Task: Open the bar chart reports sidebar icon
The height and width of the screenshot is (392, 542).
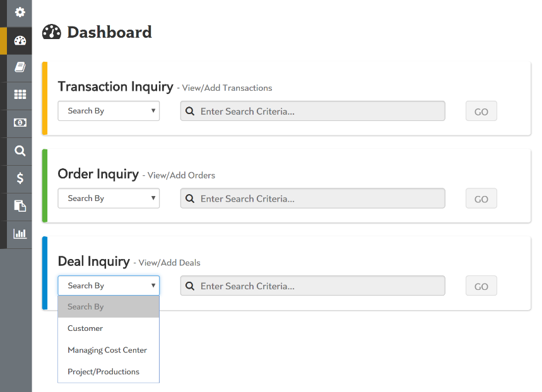Action: [20, 234]
